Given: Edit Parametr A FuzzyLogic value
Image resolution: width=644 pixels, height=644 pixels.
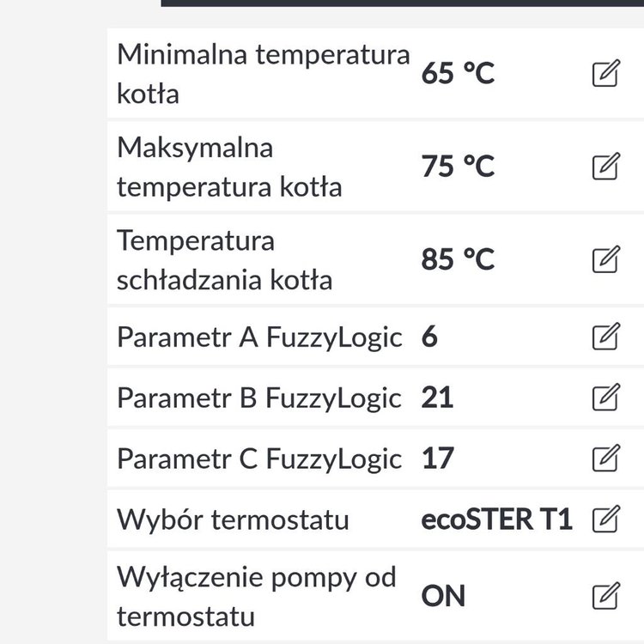Looking at the screenshot, I should click(x=606, y=337).
